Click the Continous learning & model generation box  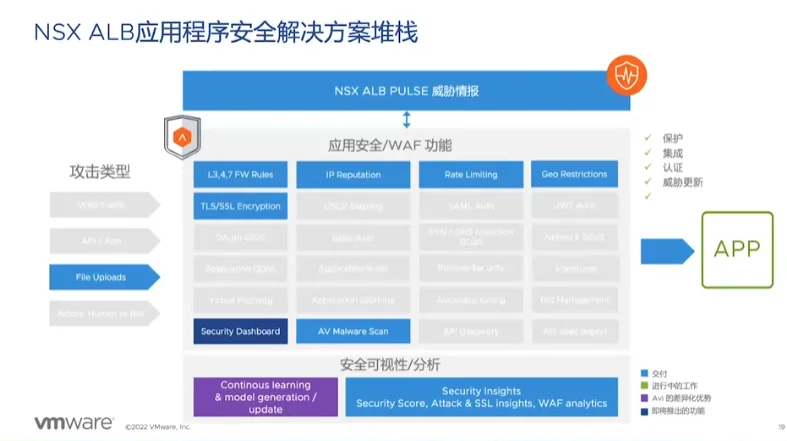pos(266,397)
